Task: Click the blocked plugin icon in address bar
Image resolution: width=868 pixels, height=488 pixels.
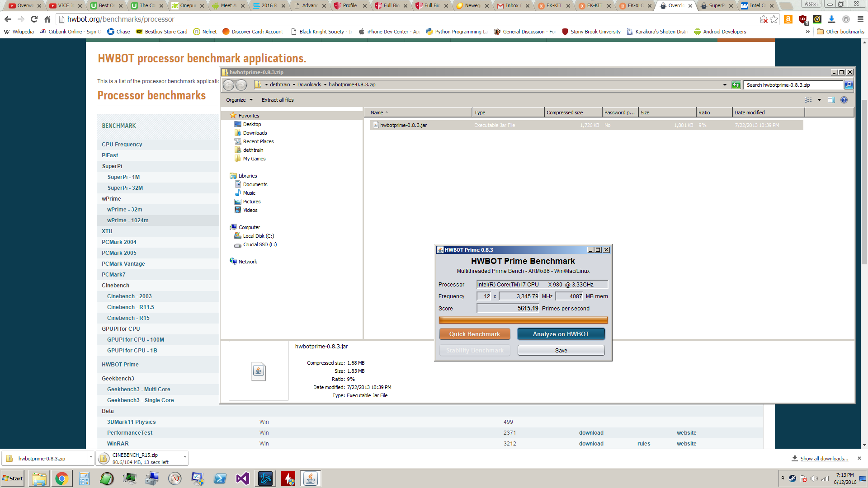Action: pyautogui.click(x=764, y=19)
